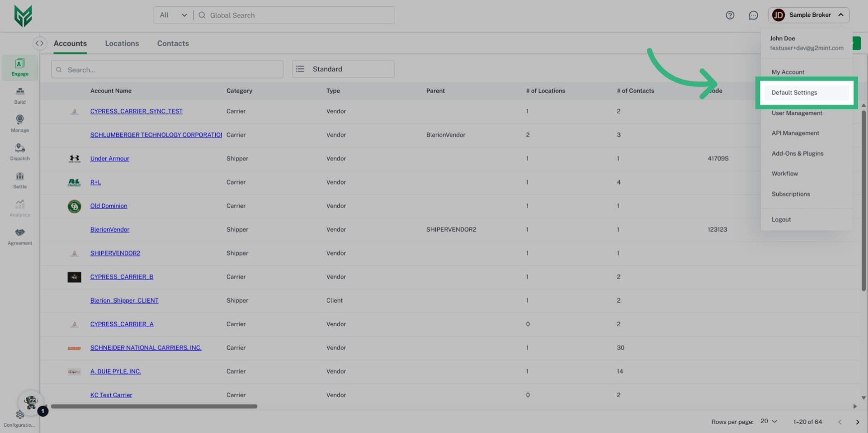Open the Under Armour account link

coord(109,158)
